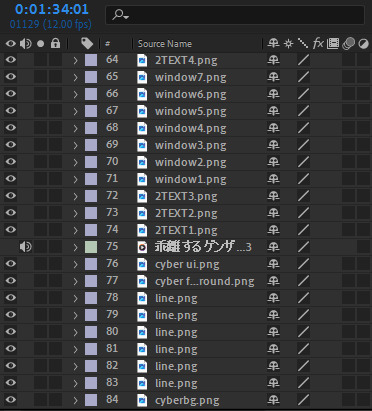The width and height of the screenshot is (372, 411).
Task: Toggle Shy switch for window4.png
Action: [x=273, y=128]
